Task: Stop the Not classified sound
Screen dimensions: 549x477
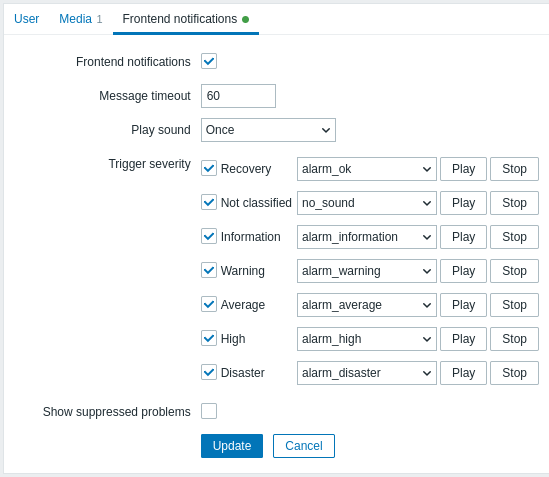Action: [514, 203]
